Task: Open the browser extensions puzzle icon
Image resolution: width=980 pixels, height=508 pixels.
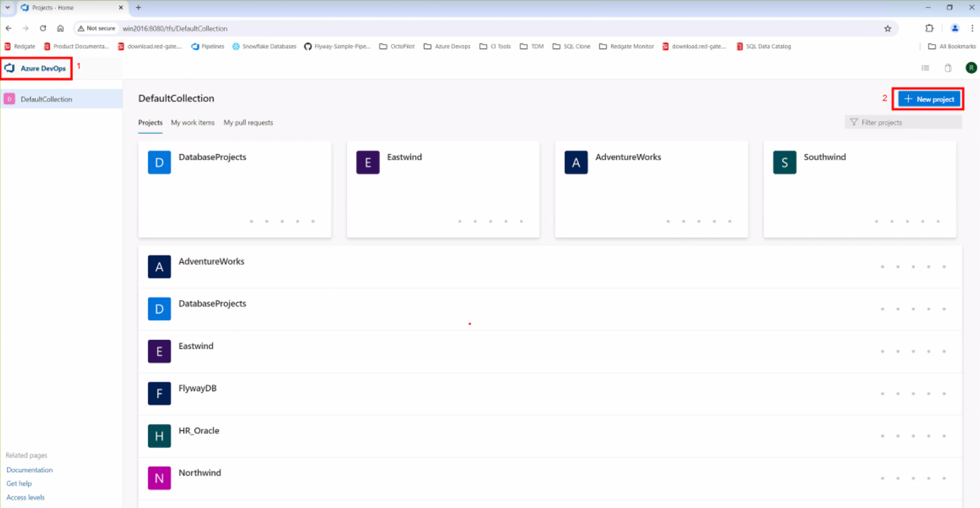Action: point(929,28)
